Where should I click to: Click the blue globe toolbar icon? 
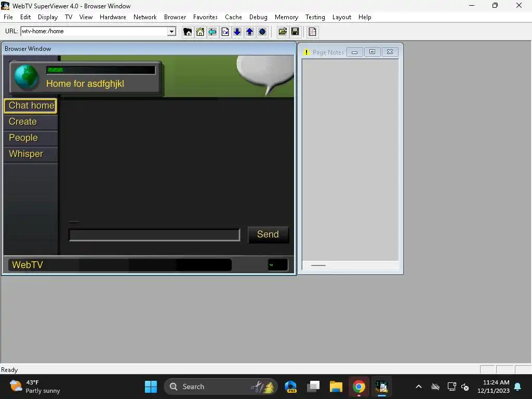coord(262,32)
